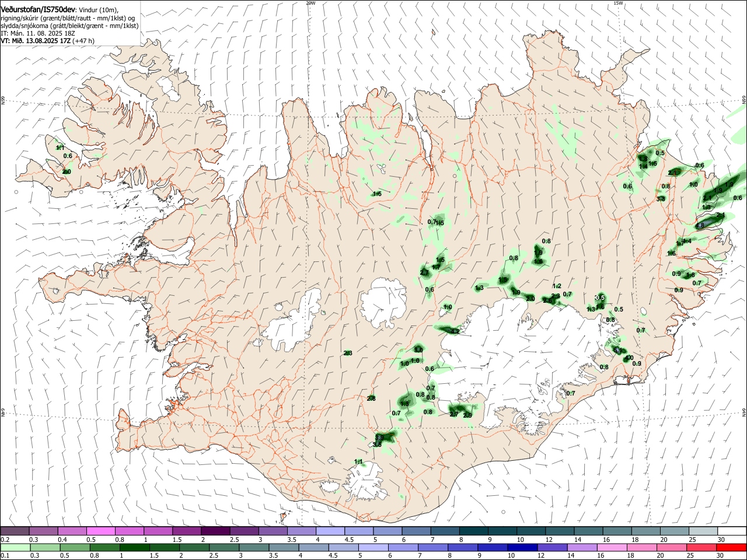Image resolution: width=747 pixels, height=560 pixels.
Task: Select the dark mauve 0.2 snow legend swatch
Action: pos(15,531)
